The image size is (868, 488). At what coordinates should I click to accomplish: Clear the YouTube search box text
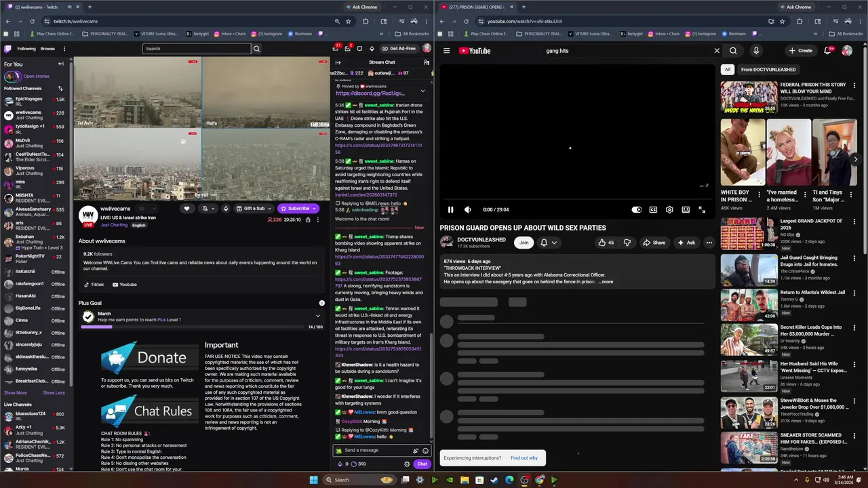pyautogui.click(x=717, y=51)
